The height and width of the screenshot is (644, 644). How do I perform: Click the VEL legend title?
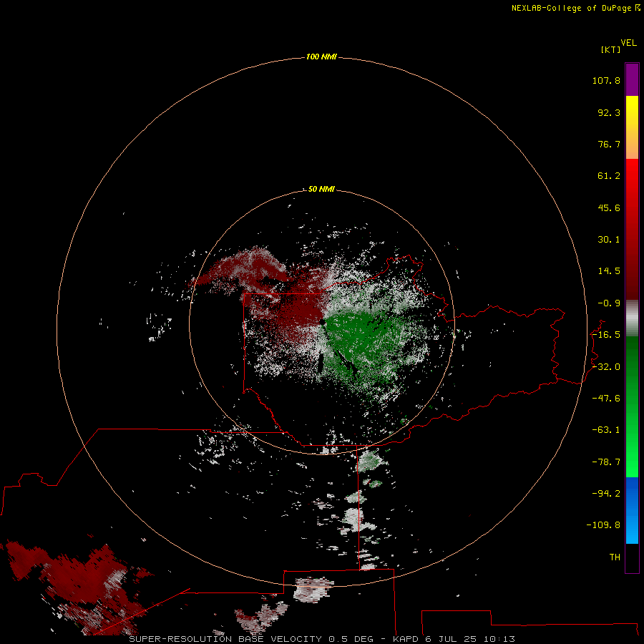point(628,43)
